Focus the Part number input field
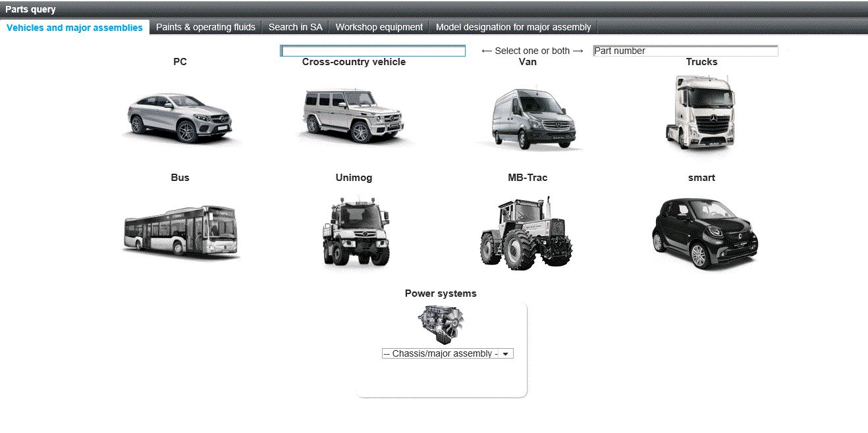This screenshot has height=433, width=868. coord(686,51)
